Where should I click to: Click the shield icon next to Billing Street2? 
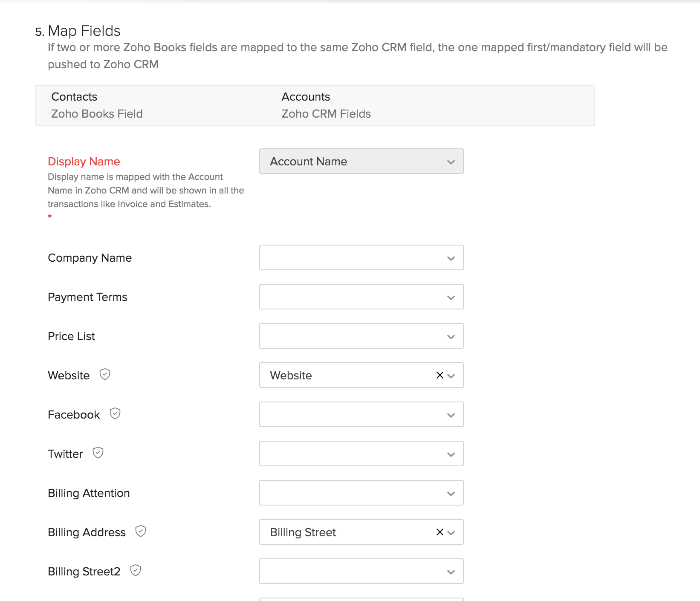pos(136,570)
